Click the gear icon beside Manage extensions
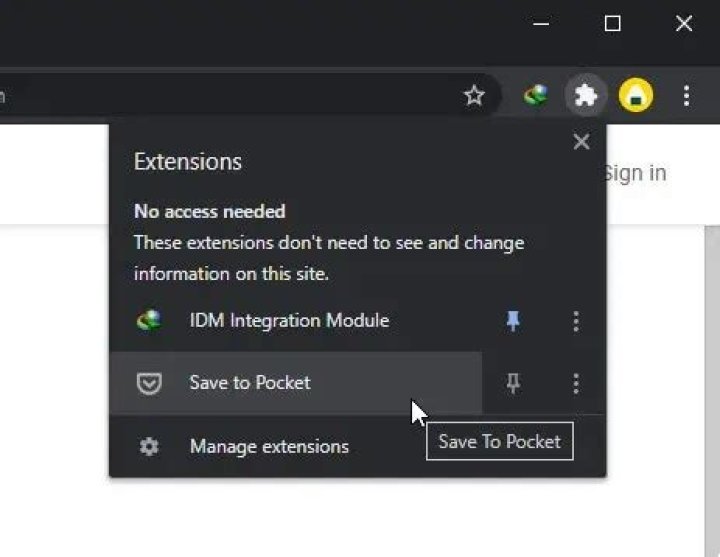 pyautogui.click(x=149, y=446)
